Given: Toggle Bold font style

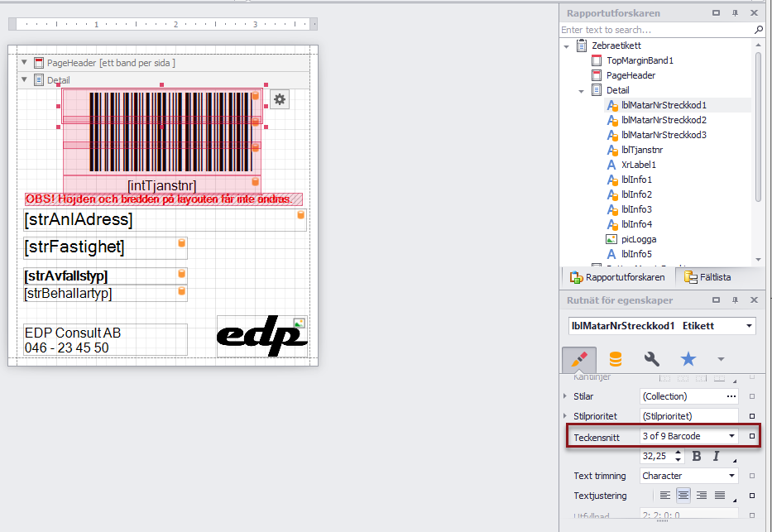Looking at the screenshot, I should pyautogui.click(x=697, y=456).
